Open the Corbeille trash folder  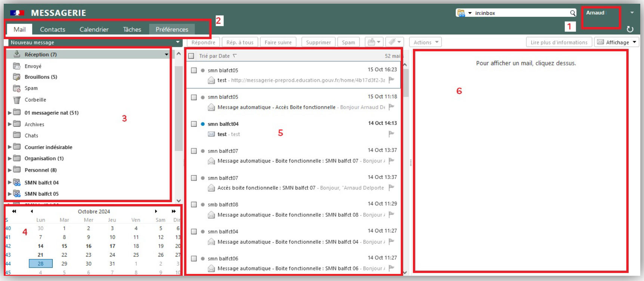pos(35,100)
